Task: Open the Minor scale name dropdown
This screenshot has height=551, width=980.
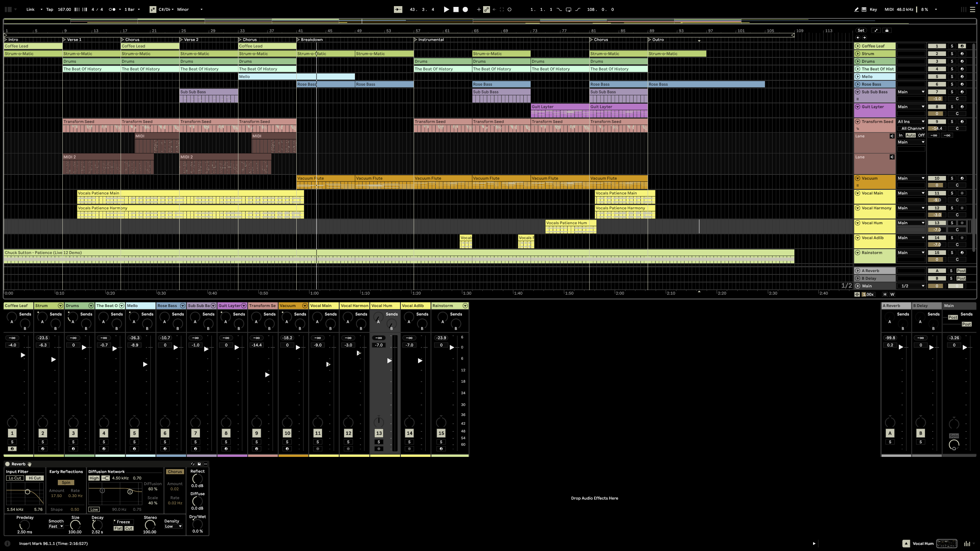Action: [x=189, y=10]
